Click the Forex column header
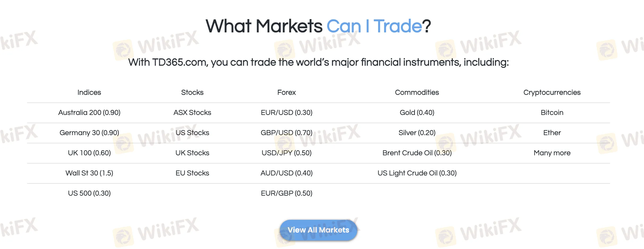 [286, 92]
